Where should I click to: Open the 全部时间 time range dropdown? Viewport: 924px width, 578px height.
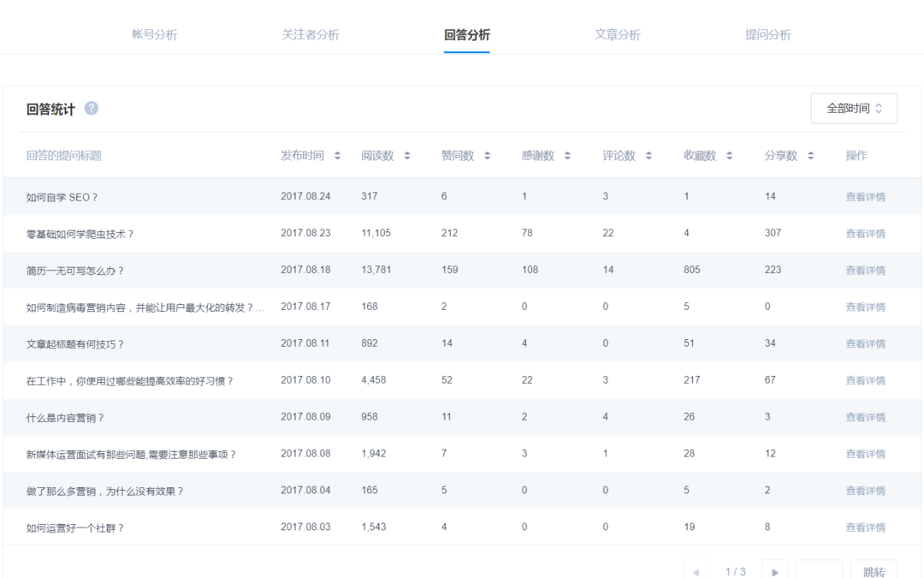[x=854, y=109]
